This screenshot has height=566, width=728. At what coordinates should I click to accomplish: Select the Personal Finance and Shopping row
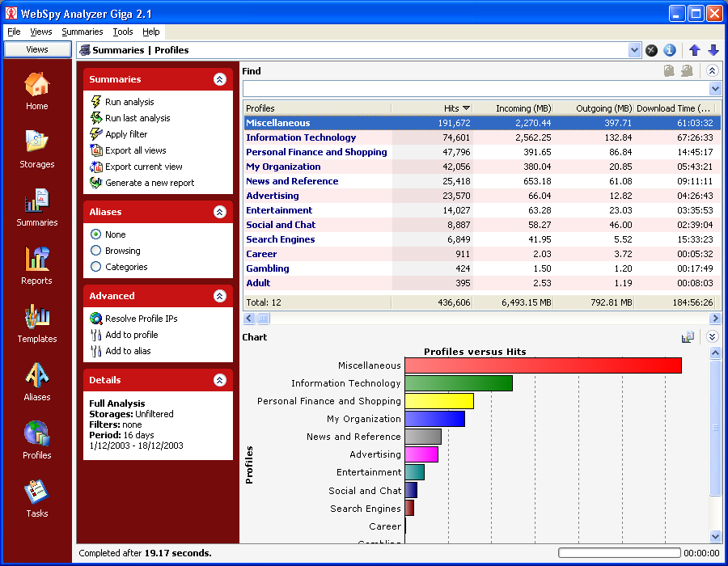point(482,152)
